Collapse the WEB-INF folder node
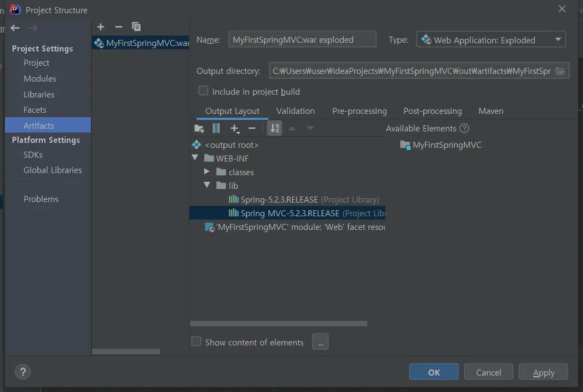583x392 pixels. click(x=195, y=158)
